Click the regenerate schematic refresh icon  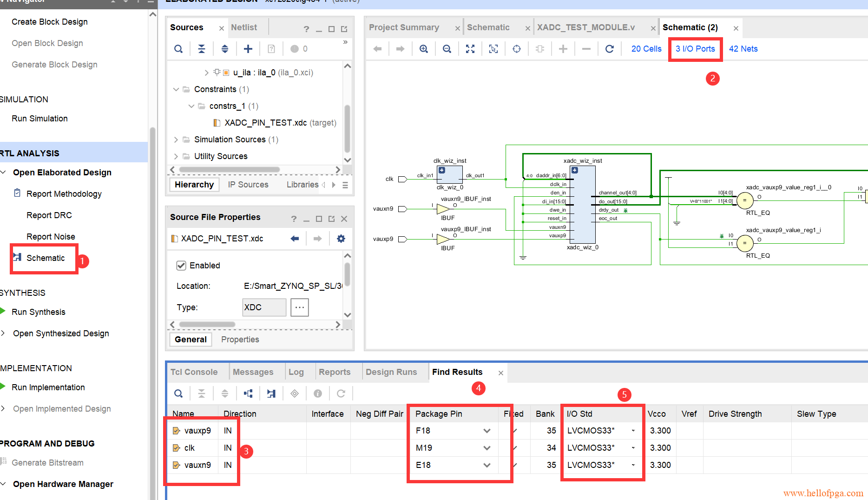tap(610, 49)
